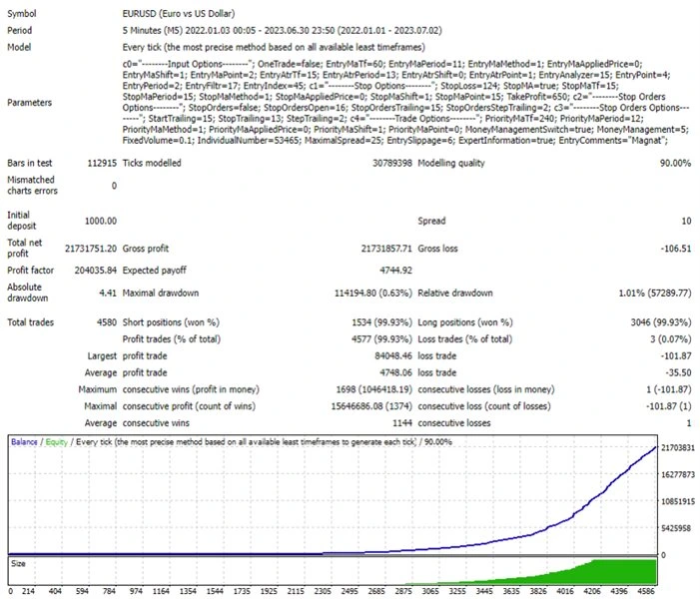The width and height of the screenshot is (700, 599).
Task: Click the Balance legend label in chart
Action: (24, 442)
